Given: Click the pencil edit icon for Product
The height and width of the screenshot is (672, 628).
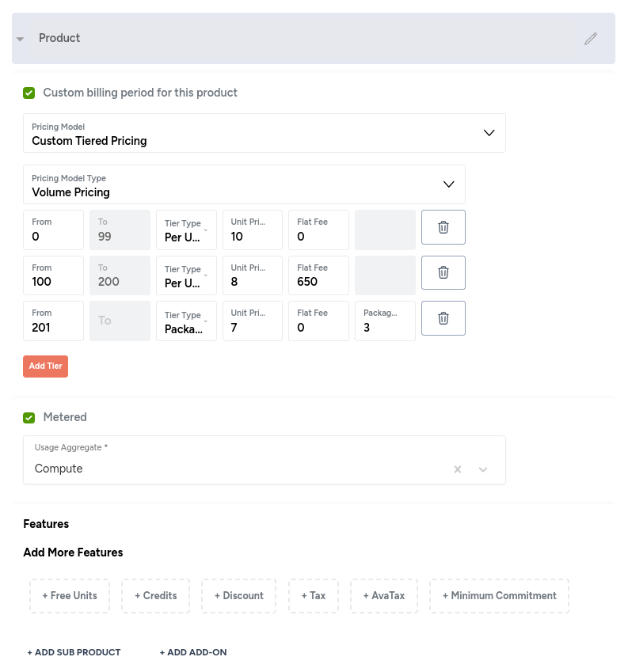Looking at the screenshot, I should 590,39.
